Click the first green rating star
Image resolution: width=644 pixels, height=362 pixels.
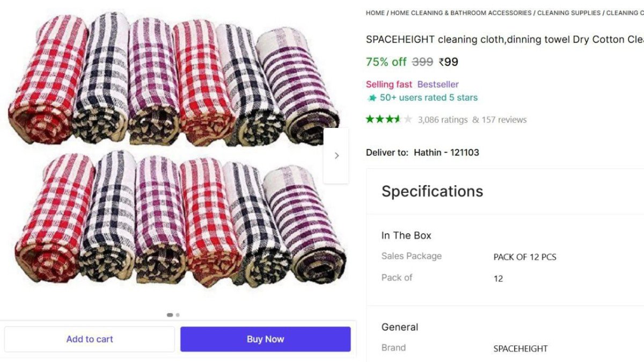369,119
